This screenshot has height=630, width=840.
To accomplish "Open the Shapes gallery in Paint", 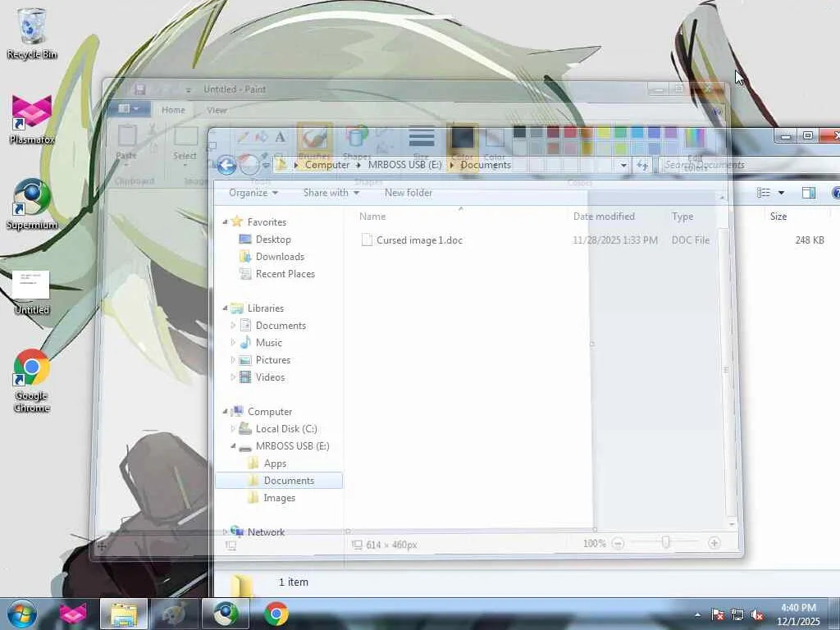I will [357, 143].
